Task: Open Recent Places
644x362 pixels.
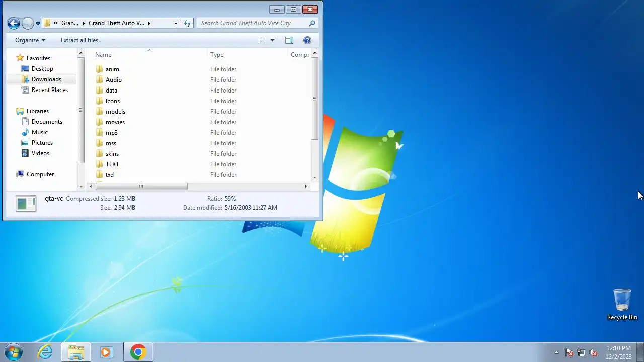Action: click(50, 90)
